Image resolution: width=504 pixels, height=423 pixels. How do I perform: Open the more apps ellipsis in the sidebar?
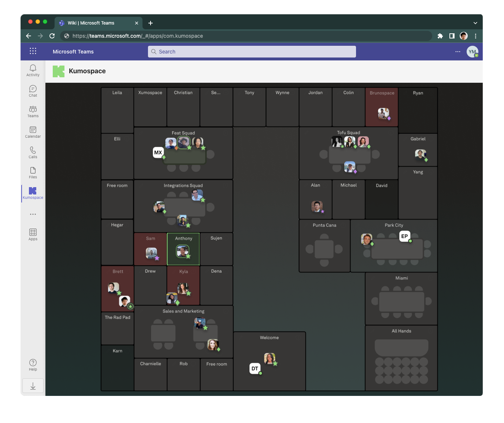click(33, 214)
